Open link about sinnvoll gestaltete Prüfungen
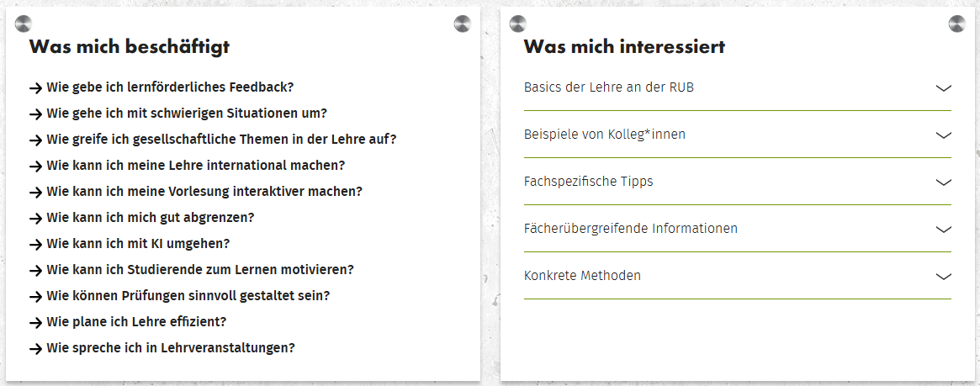The height and width of the screenshot is (386, 980). [188, 296]
